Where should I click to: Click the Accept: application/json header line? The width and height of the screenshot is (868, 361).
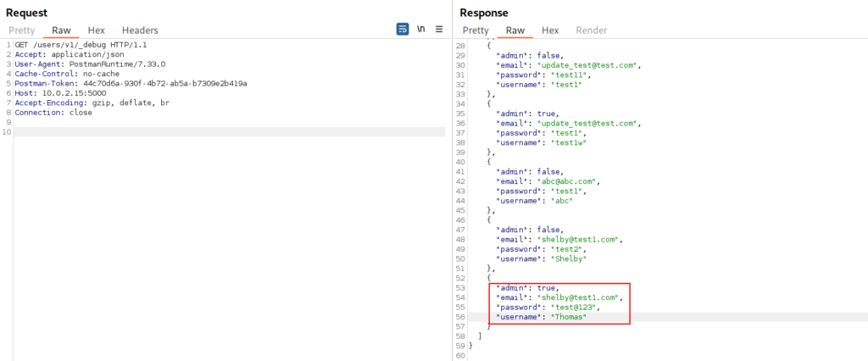pyautogui.click(x=70, y=54)
